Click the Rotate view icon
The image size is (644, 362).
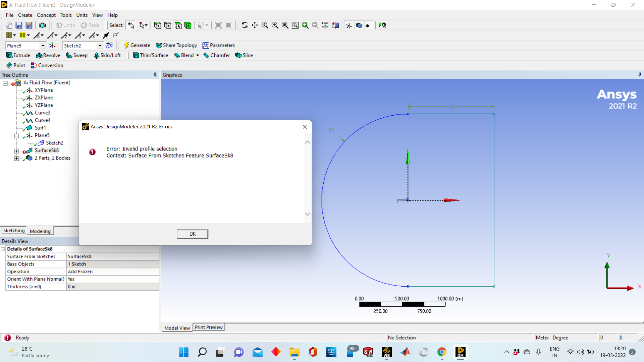[245, 25]
